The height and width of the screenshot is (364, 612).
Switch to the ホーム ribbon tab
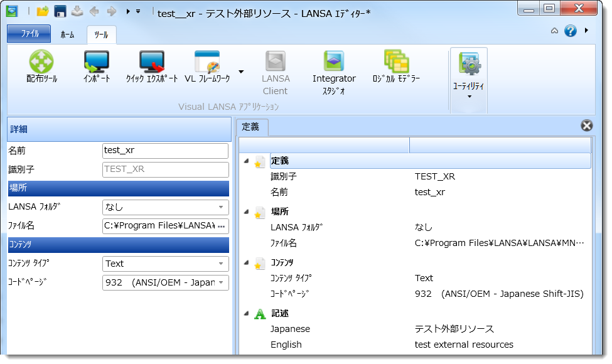67,35
